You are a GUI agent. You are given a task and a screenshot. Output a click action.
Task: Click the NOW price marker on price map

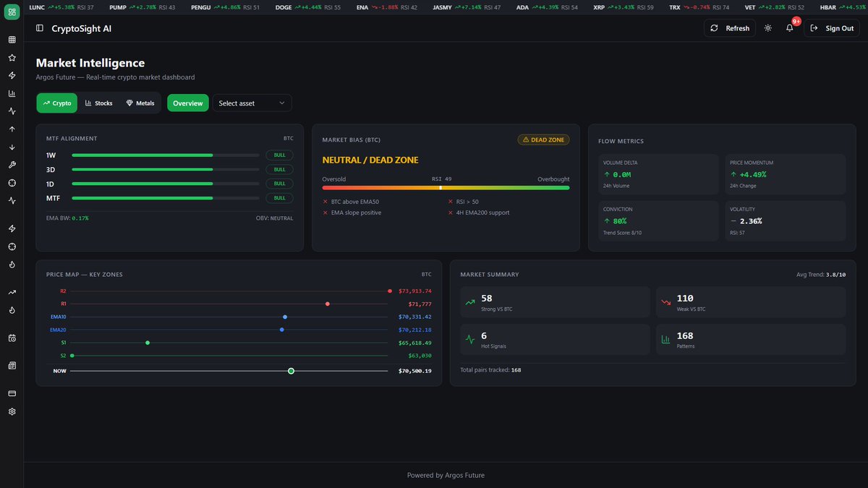tap(291, 371)
